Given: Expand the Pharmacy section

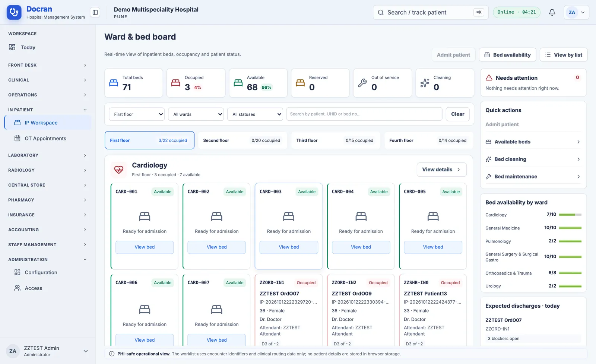Looking at the screenshot, I should coord(47,200).
